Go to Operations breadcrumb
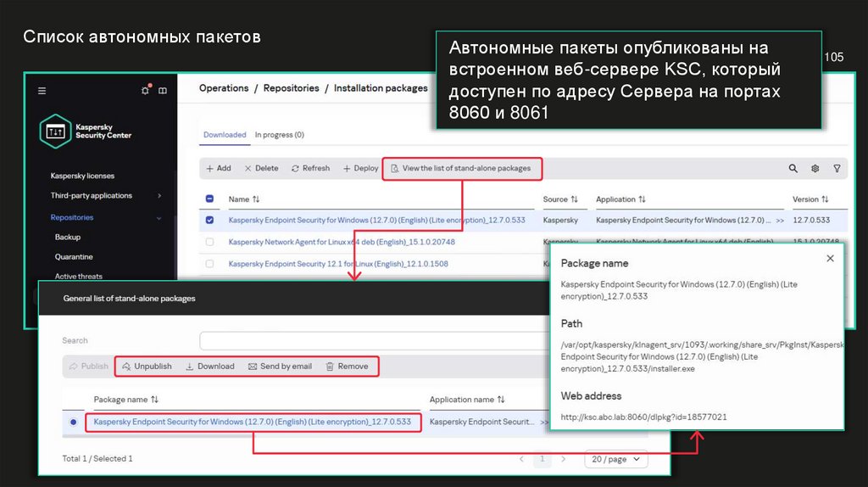Image resolution: width=868 pixels, height=487 pixels. click(224, 88)
